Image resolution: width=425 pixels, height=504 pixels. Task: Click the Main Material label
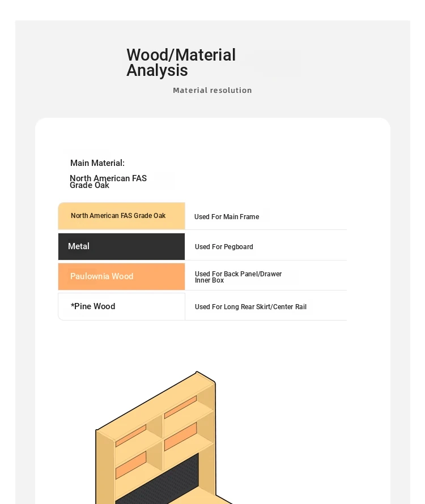97,163
